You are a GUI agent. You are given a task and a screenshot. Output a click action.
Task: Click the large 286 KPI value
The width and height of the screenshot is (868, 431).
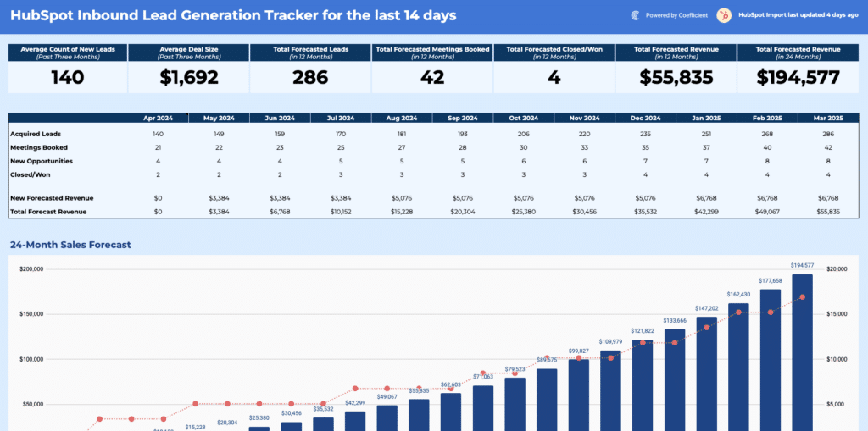310,77
